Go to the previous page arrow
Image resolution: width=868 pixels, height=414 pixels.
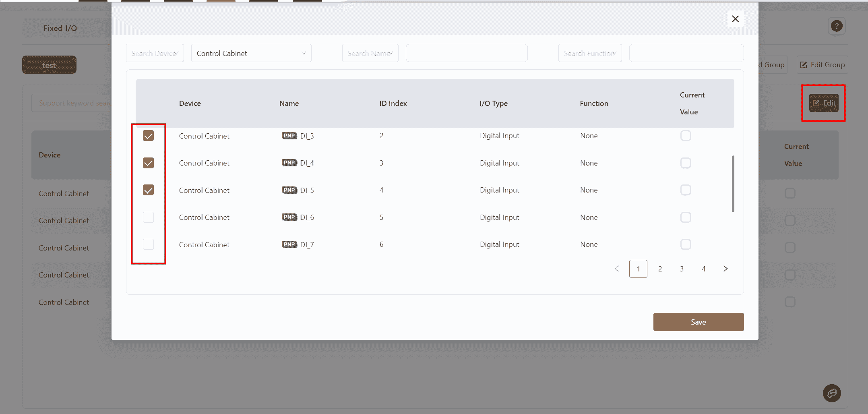pyautogui.click(x=616, y=269)
